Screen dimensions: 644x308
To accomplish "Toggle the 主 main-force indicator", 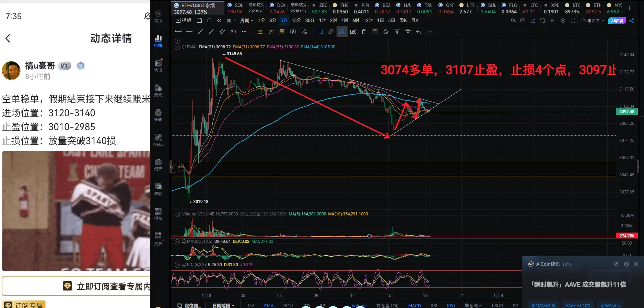I will point(260,32).
